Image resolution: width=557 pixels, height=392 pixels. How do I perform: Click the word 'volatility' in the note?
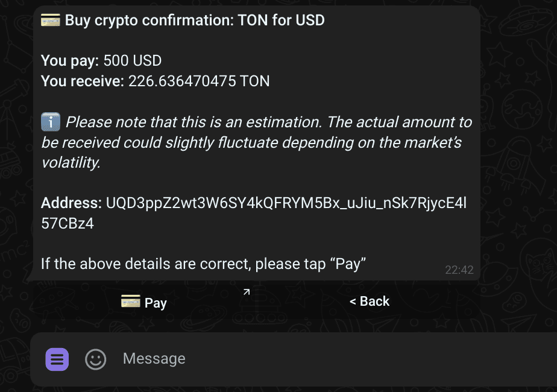tap(70, 163)
